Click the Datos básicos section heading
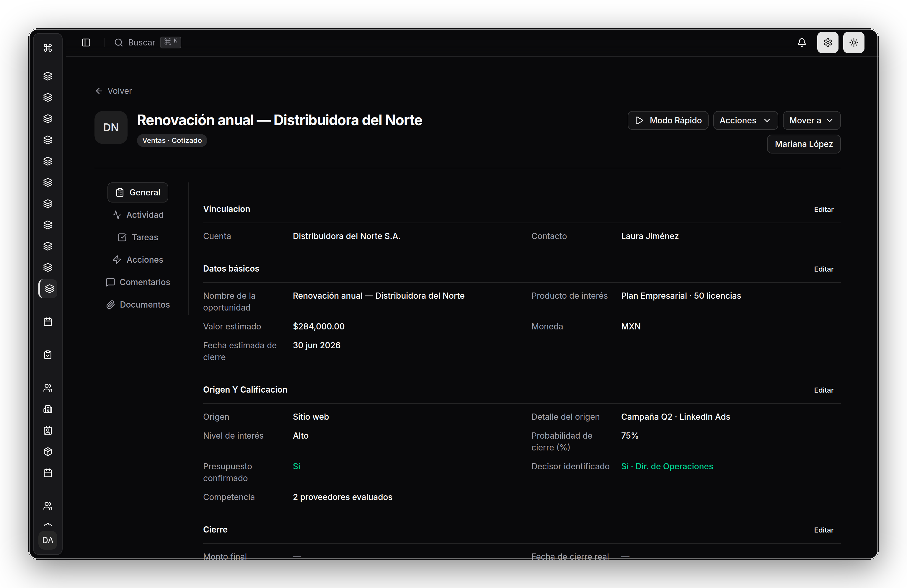The image size is (907, 588). [231, 269]
